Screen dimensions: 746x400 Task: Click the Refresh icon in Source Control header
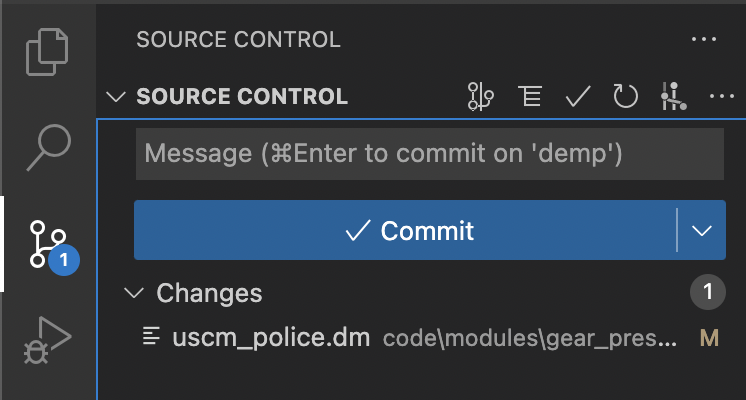pyautogui.click(x=625, y=97)
